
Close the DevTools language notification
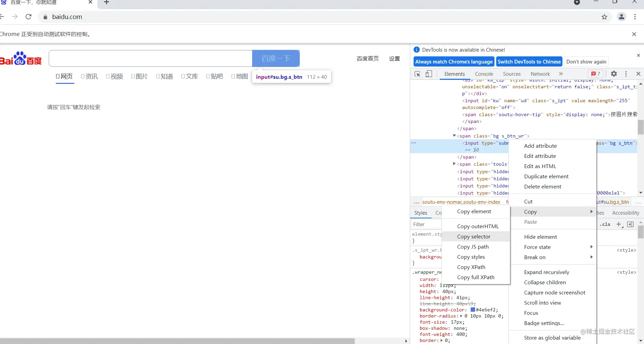coord(638,55)
